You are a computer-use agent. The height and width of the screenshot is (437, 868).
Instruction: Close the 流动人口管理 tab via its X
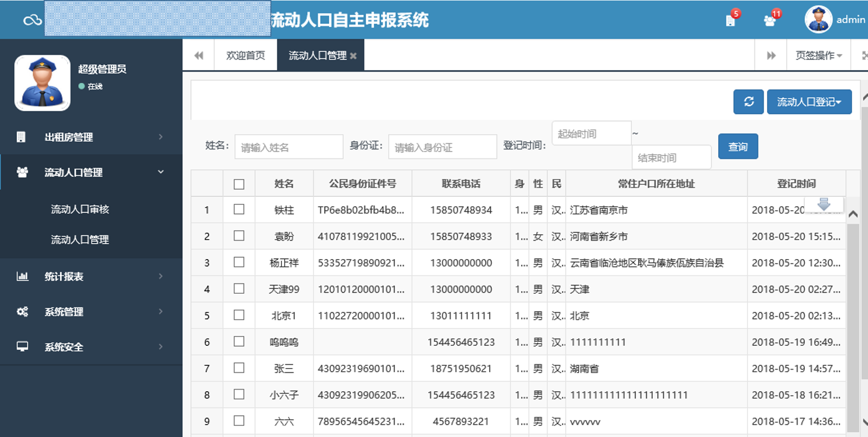tap(354, 56)
